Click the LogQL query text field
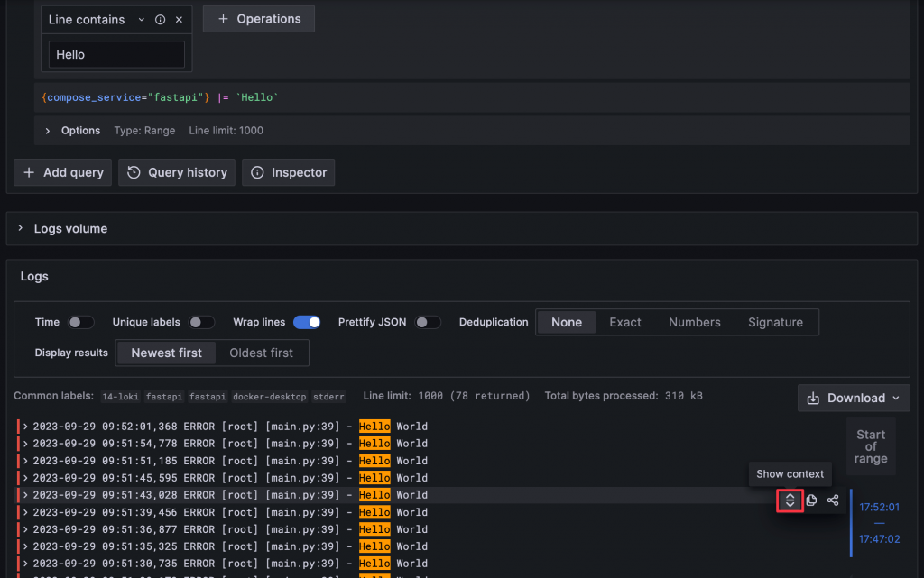The width and height of the screenshot is (924, 578). coord(471,97)
